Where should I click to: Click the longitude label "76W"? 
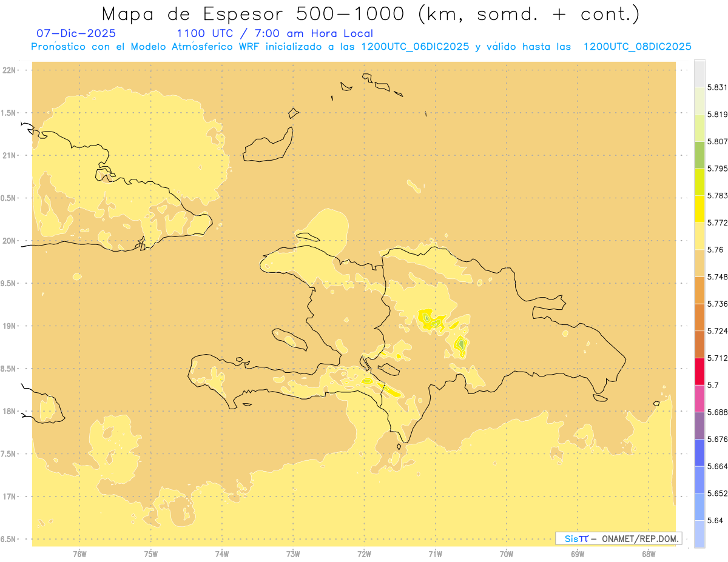[x=79, y=554]
